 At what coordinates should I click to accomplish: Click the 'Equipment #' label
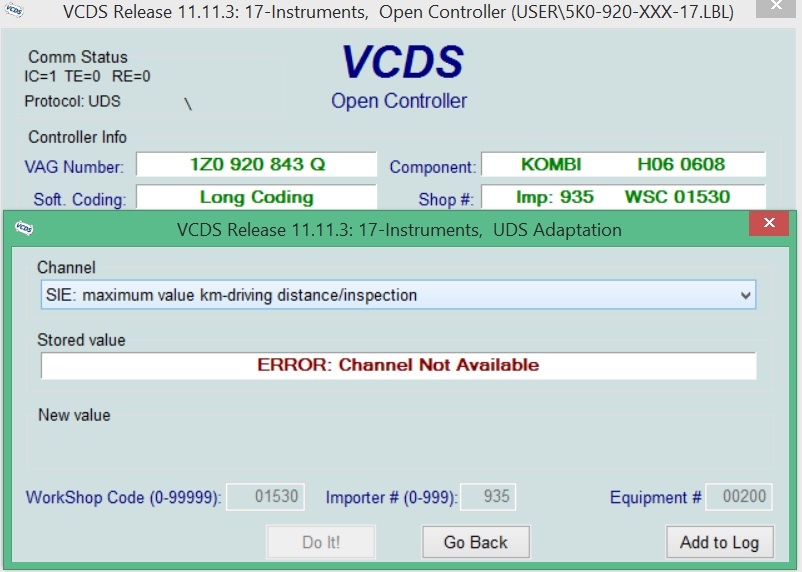coord(655,497)
